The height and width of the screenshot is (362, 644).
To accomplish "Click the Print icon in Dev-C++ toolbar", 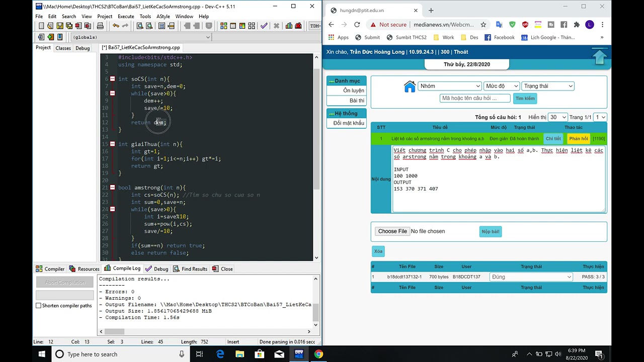I will (x=100, y=26).
